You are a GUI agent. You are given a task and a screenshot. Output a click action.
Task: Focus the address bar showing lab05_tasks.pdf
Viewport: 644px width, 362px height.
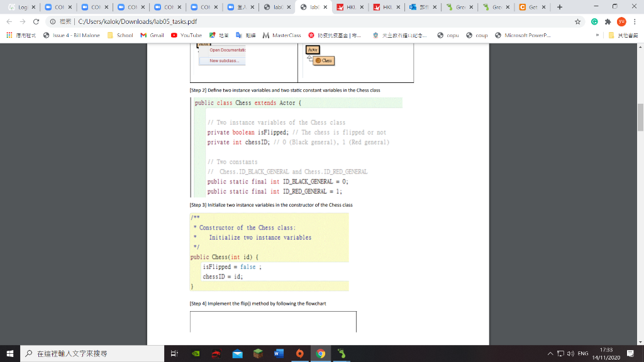(312, 21)
